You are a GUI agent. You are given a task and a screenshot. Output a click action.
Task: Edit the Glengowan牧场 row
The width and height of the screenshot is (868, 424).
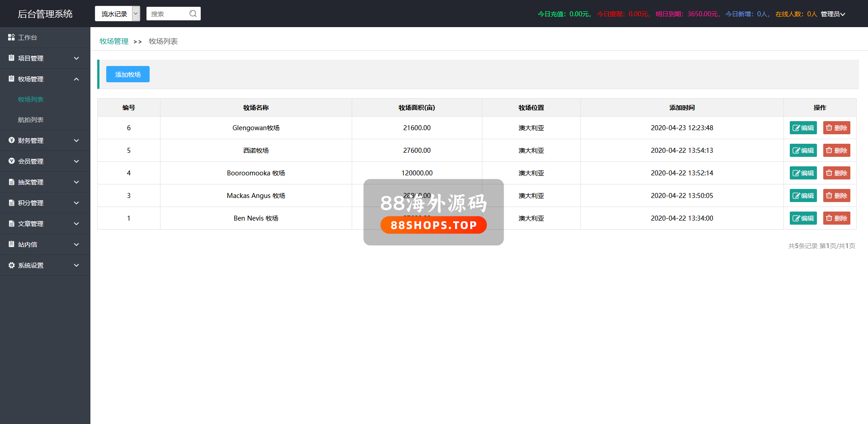[803, 128]
